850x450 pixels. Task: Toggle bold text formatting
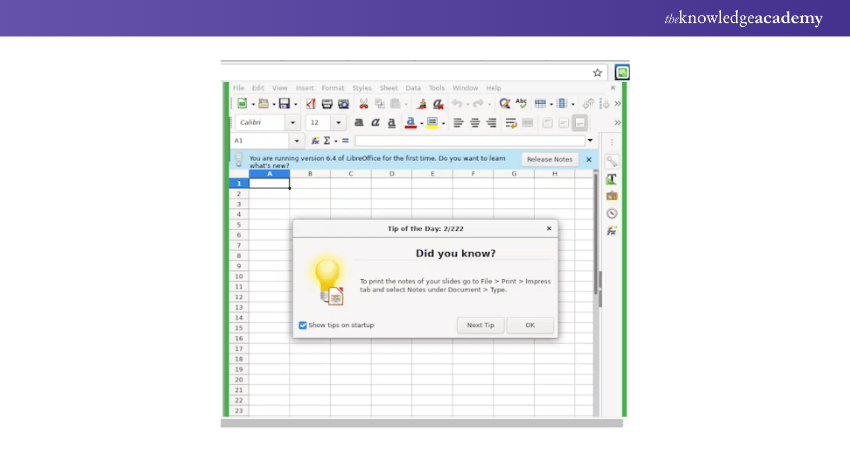point(358,123)
